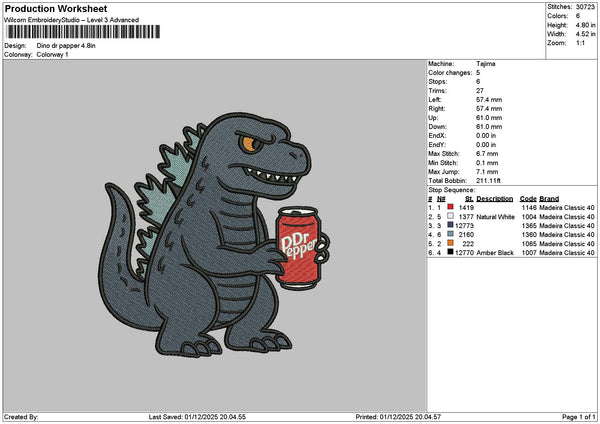Click the "Color changes:" label
This screenshot has height=424, width=600.
click(x=450, y=73)
